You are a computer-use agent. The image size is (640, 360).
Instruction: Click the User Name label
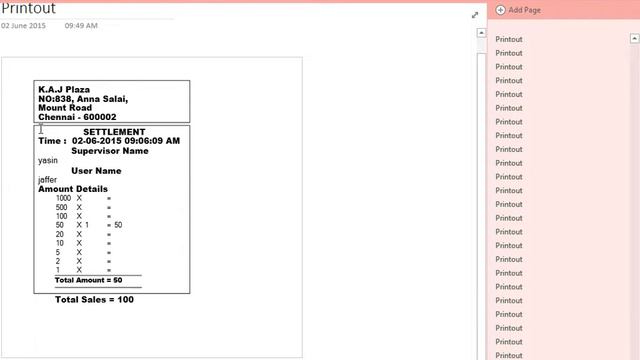point(96,171)
